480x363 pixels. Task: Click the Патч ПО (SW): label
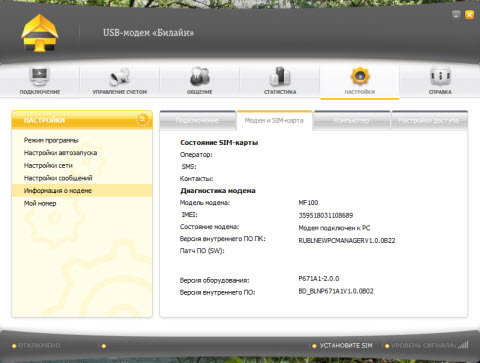[202, 251]
